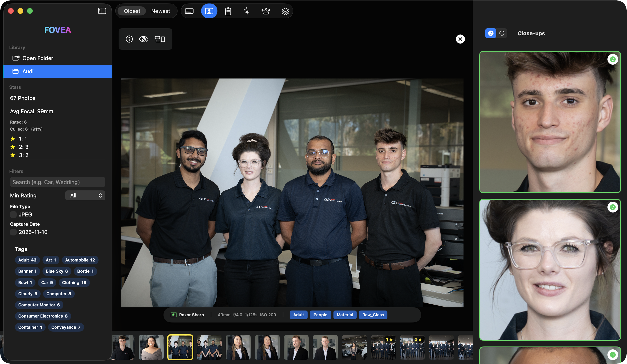Switch close-ups panel to crosshair focus mode
The image size is (627, 364).
click(x=502, y=33)
